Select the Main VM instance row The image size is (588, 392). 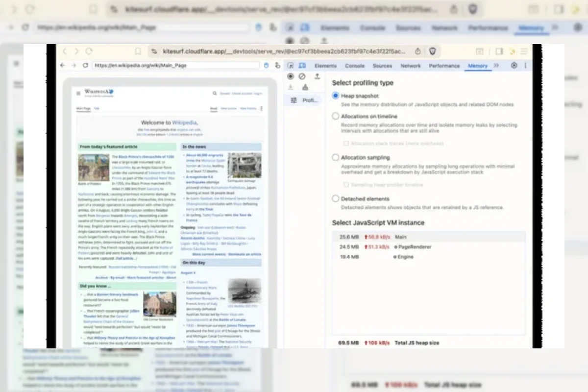[429, 237]
